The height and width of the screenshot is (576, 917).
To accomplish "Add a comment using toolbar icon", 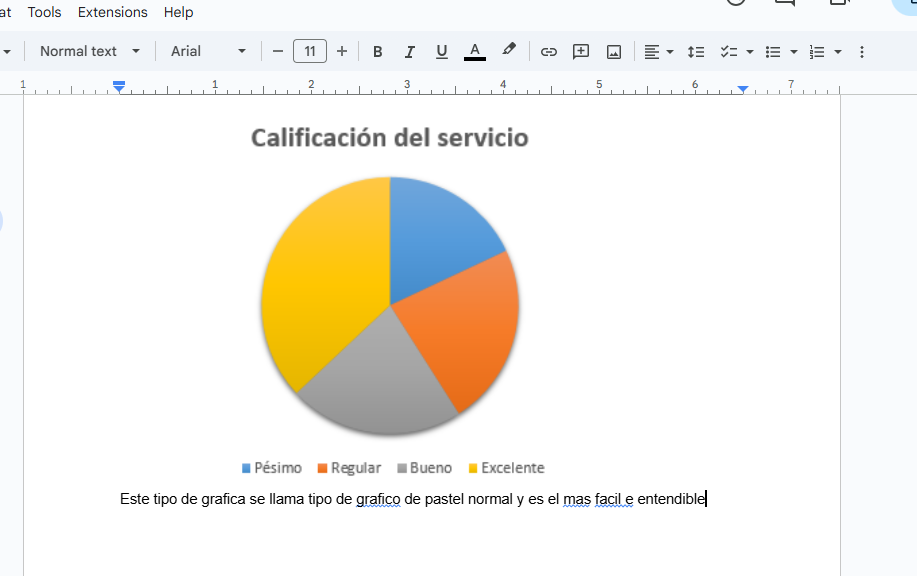I will [581, 52].
